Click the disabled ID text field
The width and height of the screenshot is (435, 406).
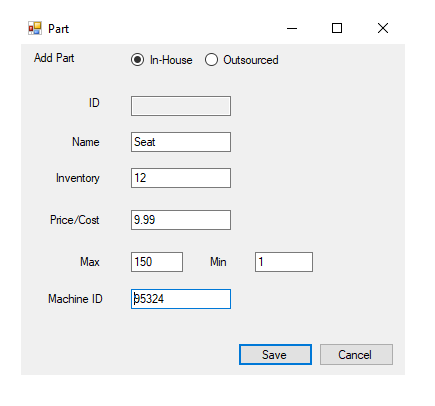[181, 106]
